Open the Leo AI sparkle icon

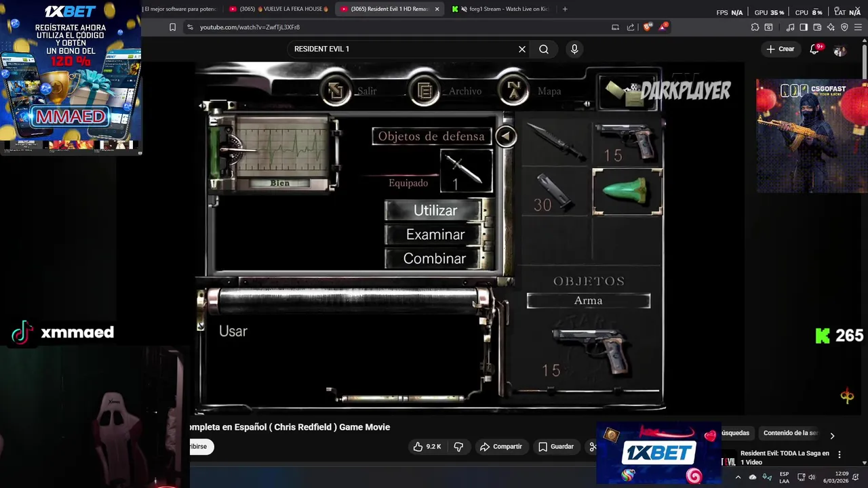(831, 27)
